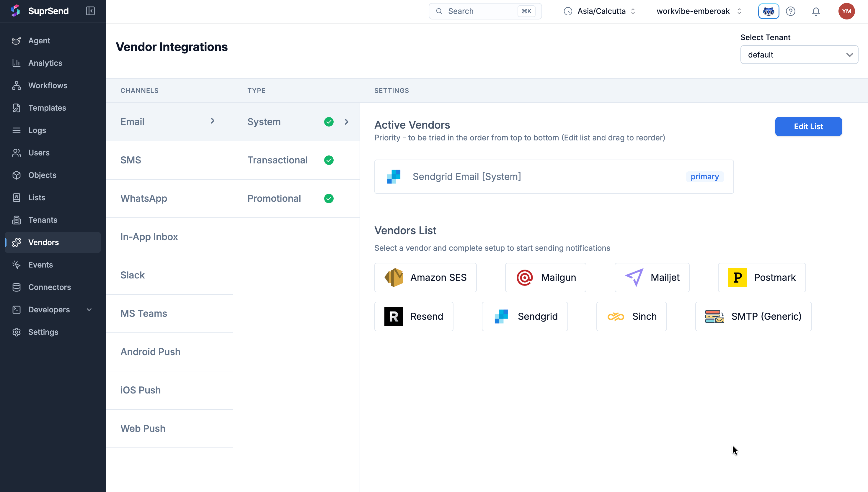The image size is (868, 492).
Task: Collapse the sidebar panel icon
Action: click(90, 11)
